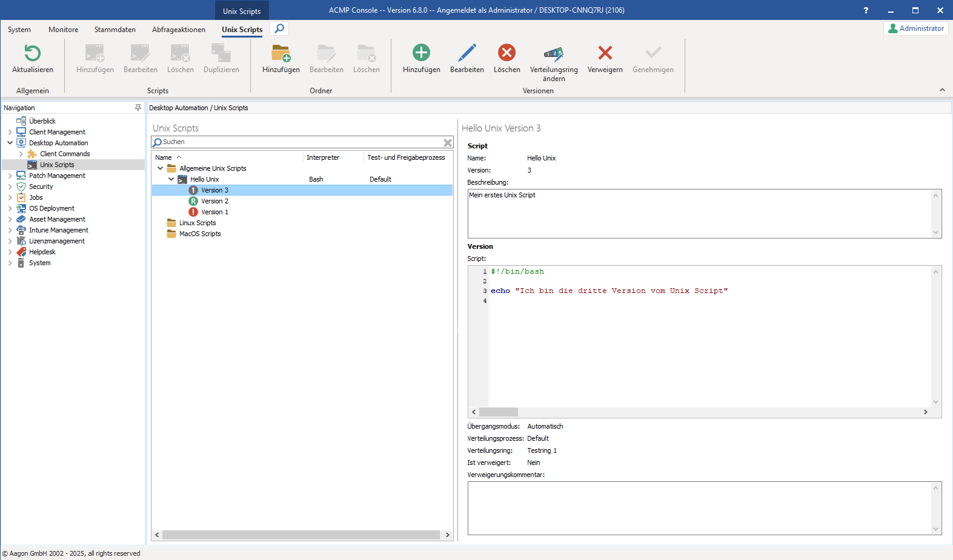
Task: Collapse the Desktop Automation tree node
Action: (10, 143)
